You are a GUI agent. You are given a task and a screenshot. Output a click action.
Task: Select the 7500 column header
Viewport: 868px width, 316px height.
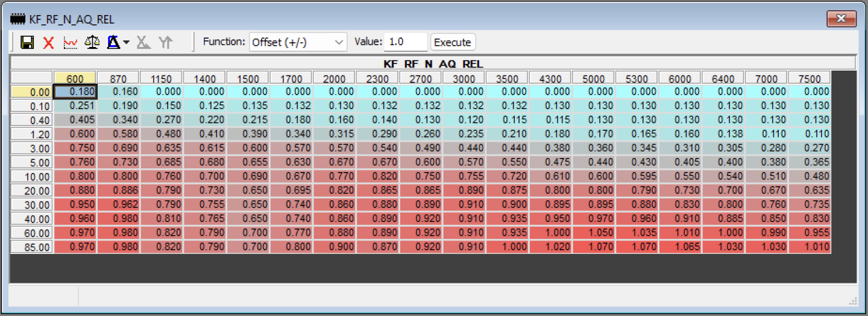[x=809, y=78]
